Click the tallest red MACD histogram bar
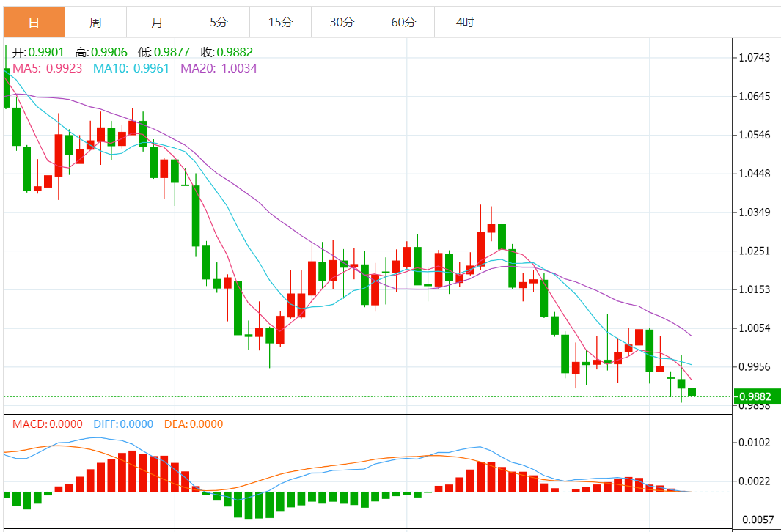Viewport: 781px width, 532px height. click(x=132, y=471)
